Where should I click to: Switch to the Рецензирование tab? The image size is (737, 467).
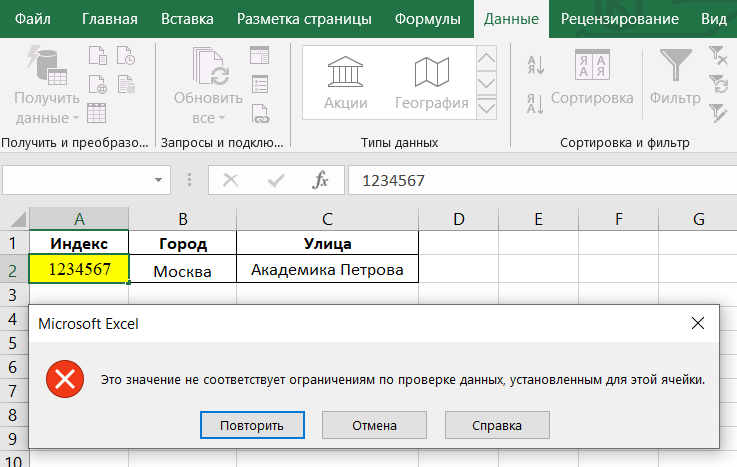pos(619,19)
